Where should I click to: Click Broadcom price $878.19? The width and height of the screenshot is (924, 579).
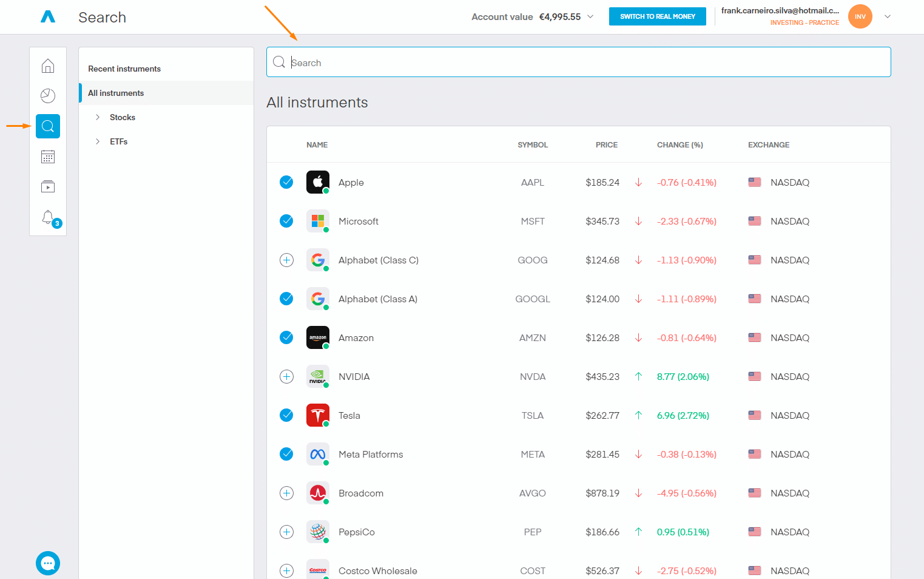pos(602,493)
